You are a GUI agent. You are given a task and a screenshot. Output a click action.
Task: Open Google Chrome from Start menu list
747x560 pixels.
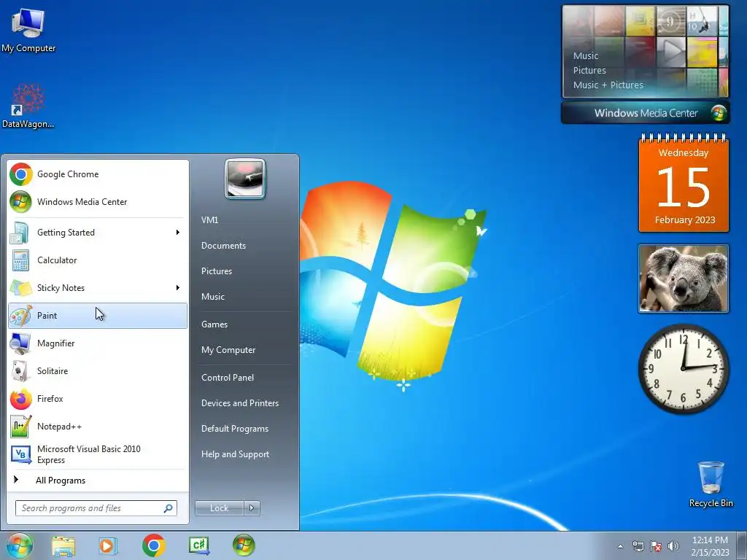click(98, 174)
